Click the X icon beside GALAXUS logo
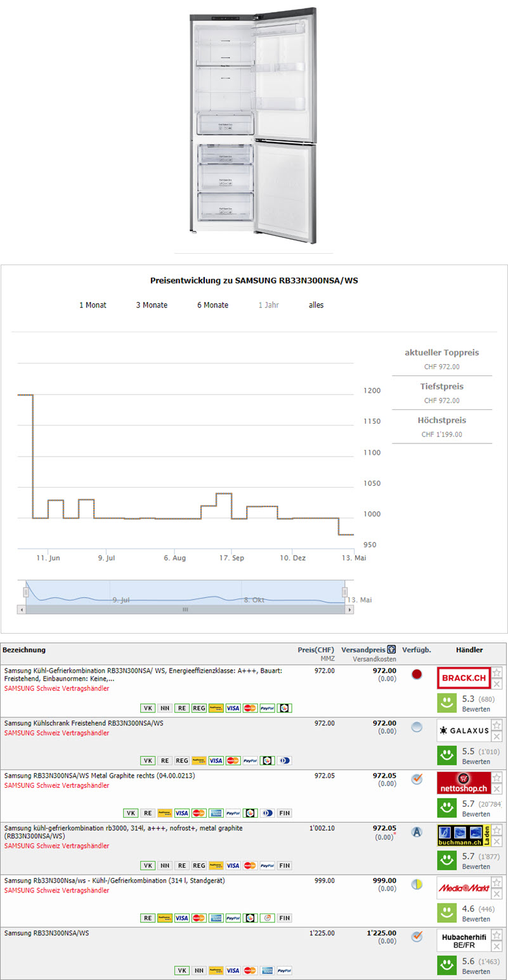Screen dimensions: 508x980 tap(497, 736)
